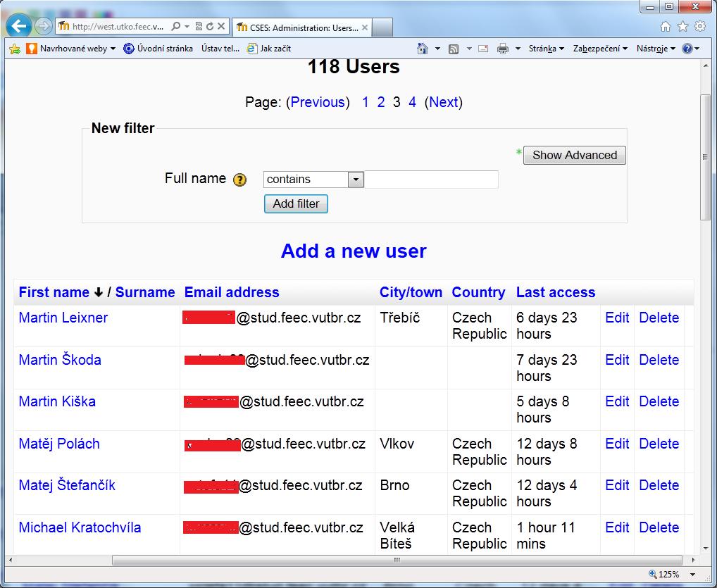
Task: Click the search magnifier in address bar
Action: tap(175, 27)
